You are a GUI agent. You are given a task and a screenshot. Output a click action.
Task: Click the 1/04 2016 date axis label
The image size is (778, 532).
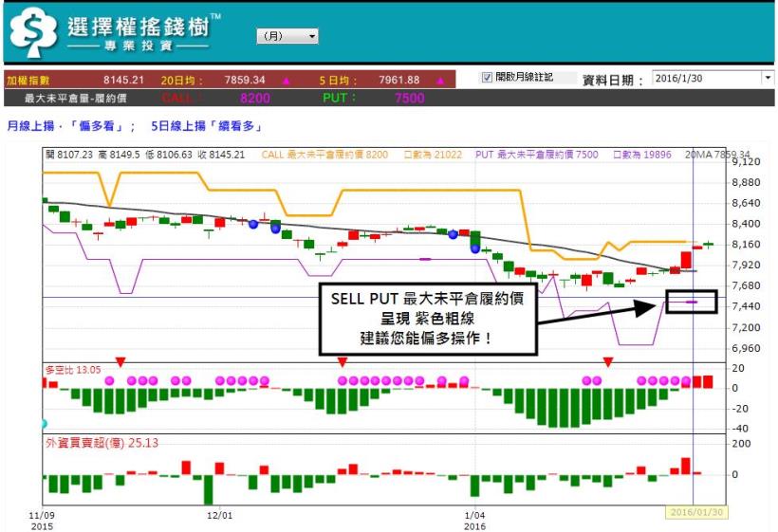pyautogui.click(x=474, y=521)
